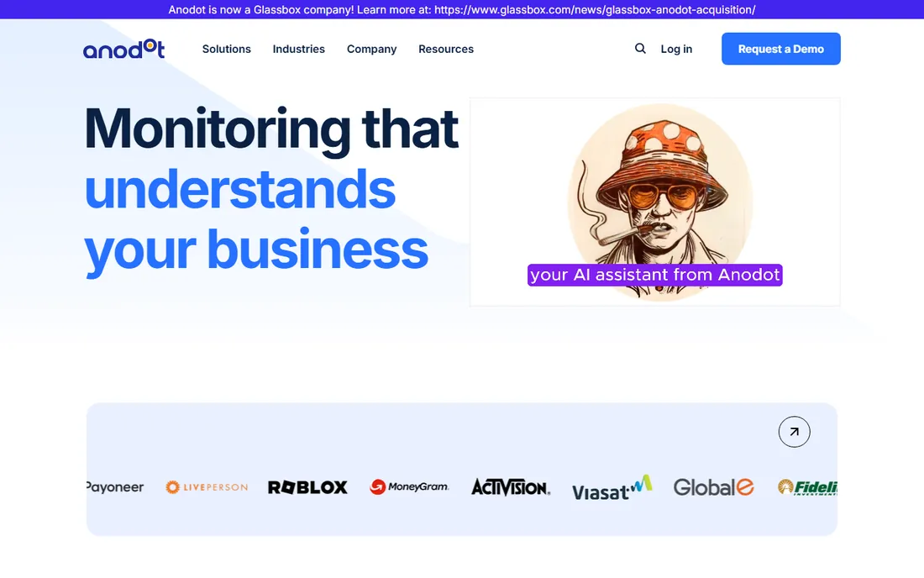Click the Fidelity logo
924x578 pixels.
pos(807,487)
